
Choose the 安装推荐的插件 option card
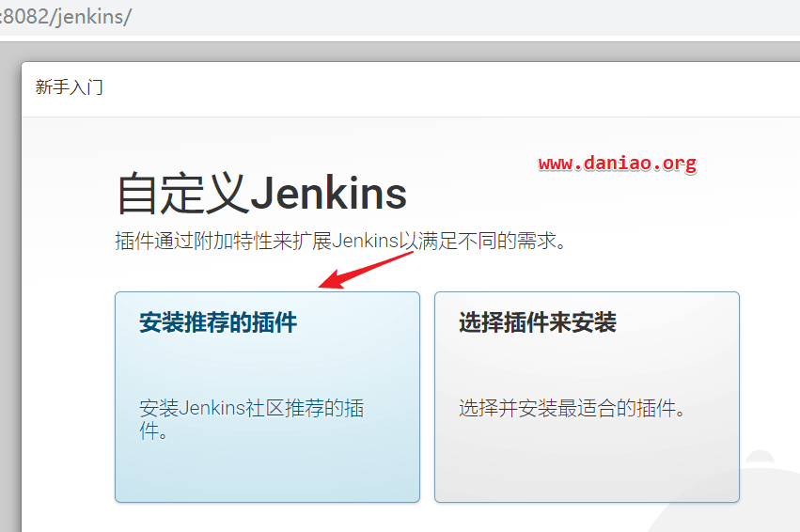[267, 397]
